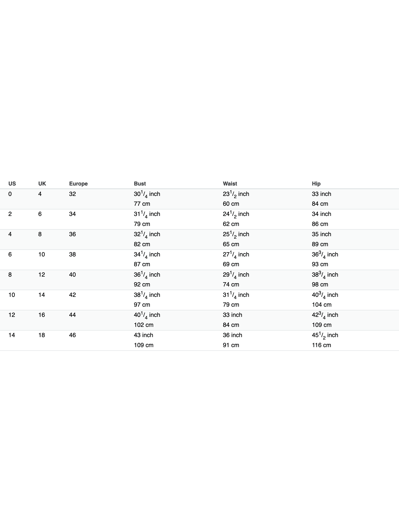Click the Bust column header

(140, 183)
